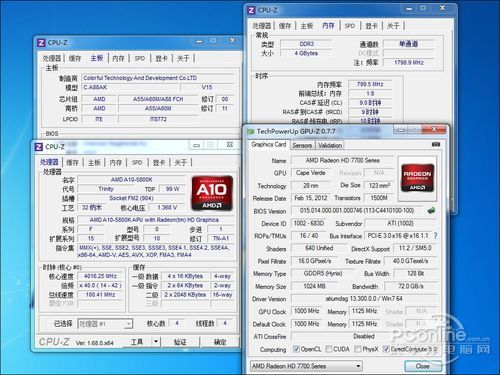The width and height of the screenshot is (500, 375).
Task: Click the GPU name field AMD Radeon HD 7700 Series
Action: (342, 161)
